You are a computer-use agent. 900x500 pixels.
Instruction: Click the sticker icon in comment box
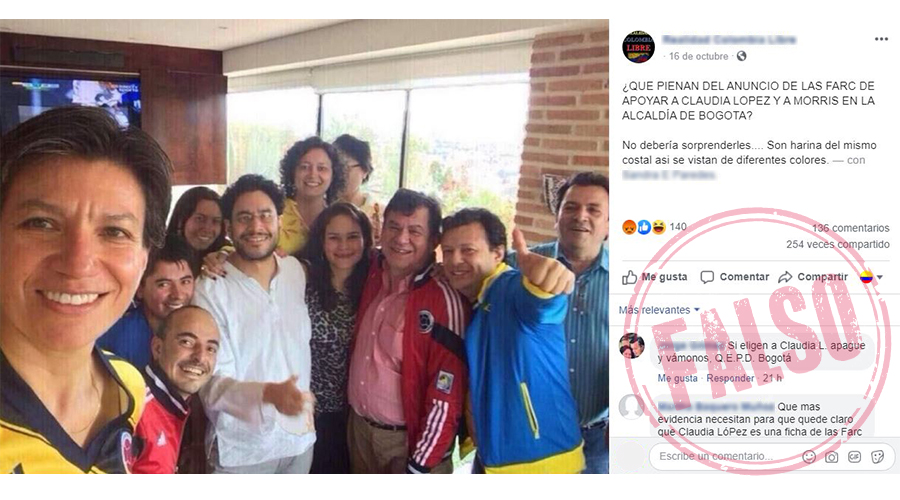click(x=877, y=457)
